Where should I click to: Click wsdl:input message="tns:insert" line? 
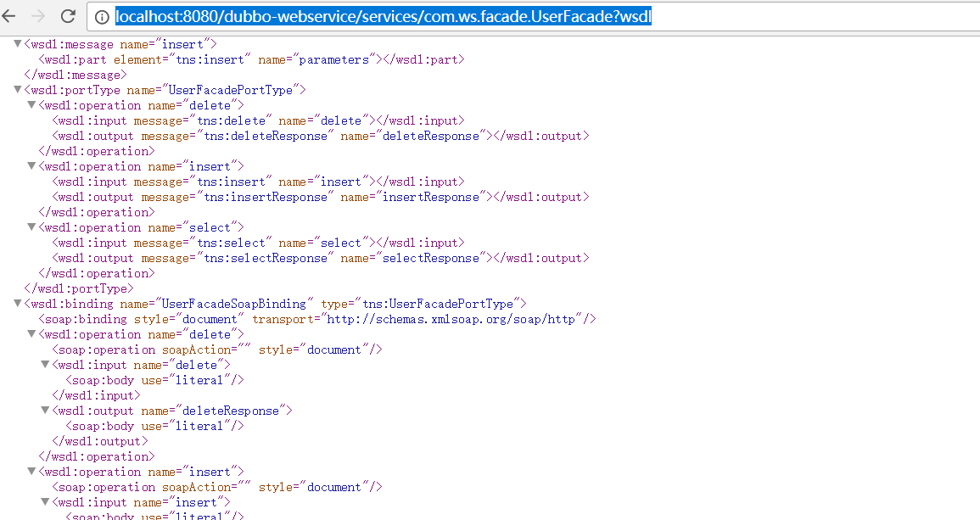click(259, 182)
